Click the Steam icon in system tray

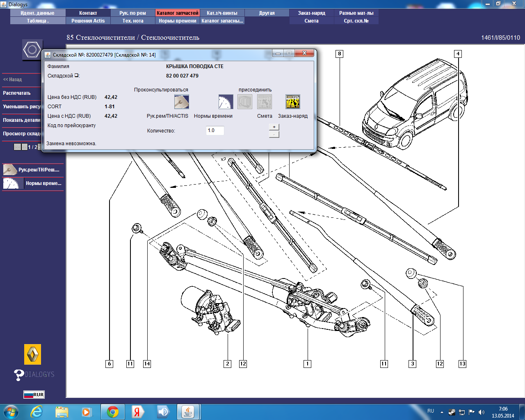click(452, 412)
